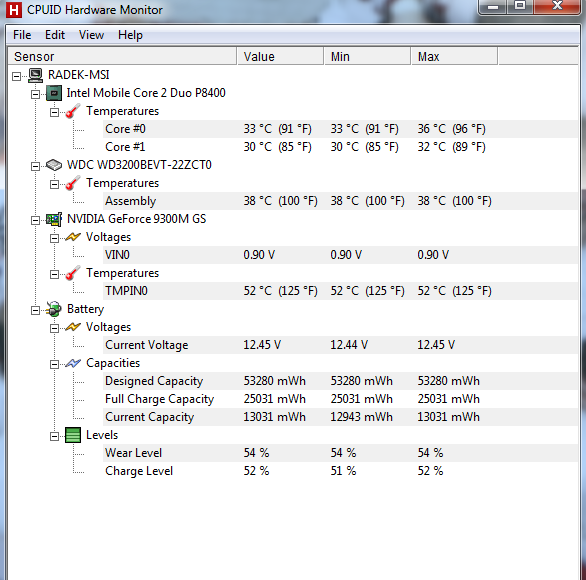Click the NVIDIA Voltages lightning icon
Screen dimensions: 586x580
73,237
